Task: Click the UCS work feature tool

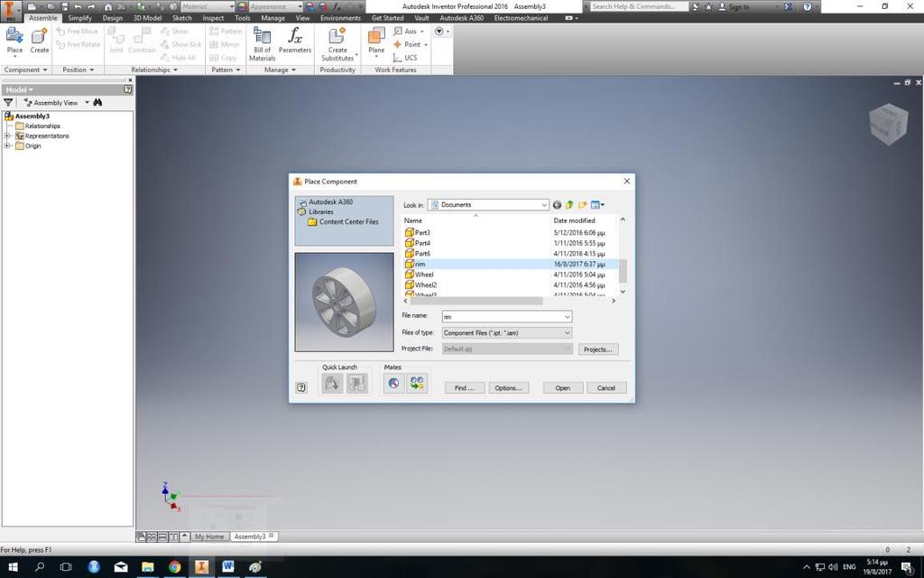Action: click(x=405, y=58)
